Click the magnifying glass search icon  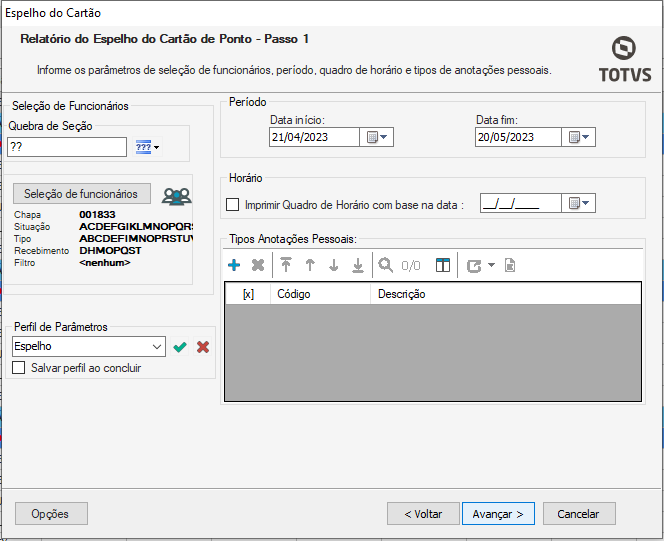tap(385, 266)
